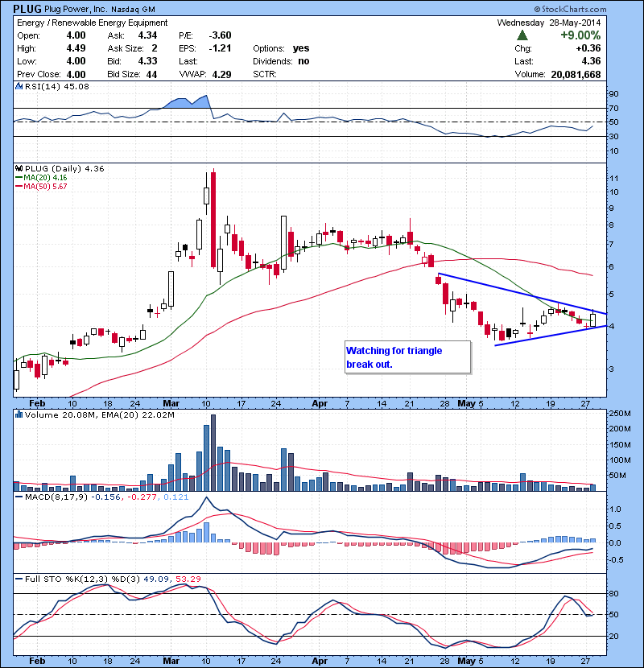Click the MACD(8,17,9) indicator label

pos(56,497)
